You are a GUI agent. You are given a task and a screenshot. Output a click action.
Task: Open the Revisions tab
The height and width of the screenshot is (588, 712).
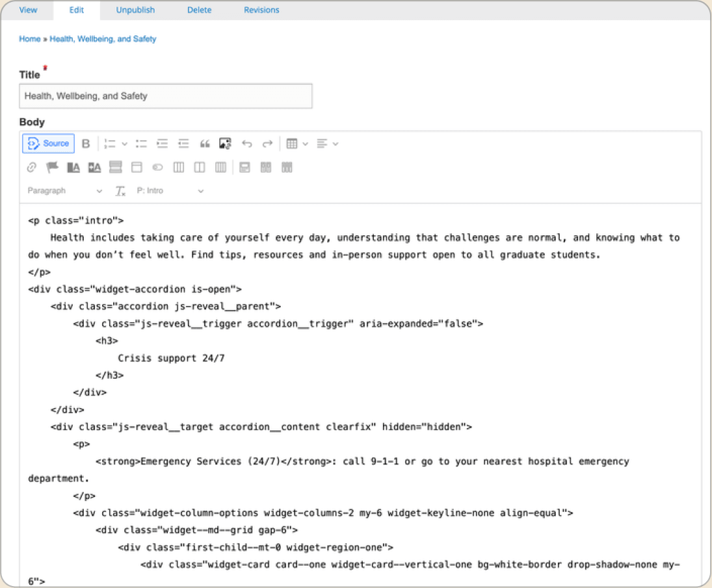[261, 10]
